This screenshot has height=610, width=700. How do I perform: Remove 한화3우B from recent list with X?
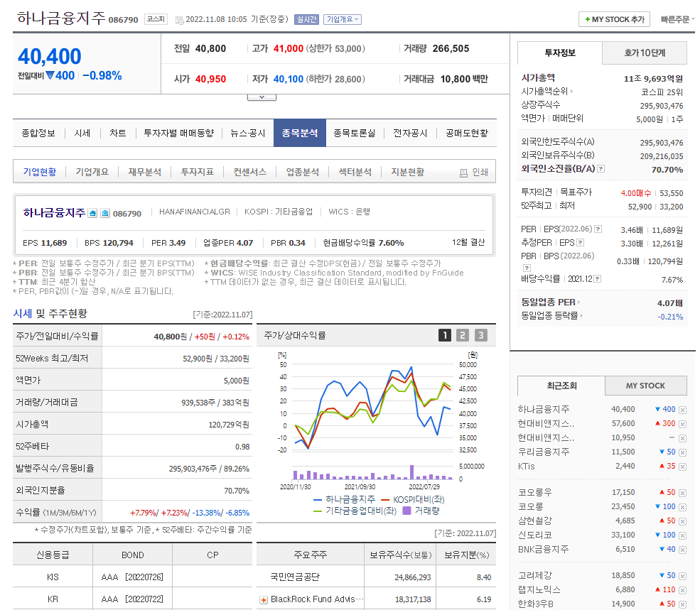coord(682,604)
